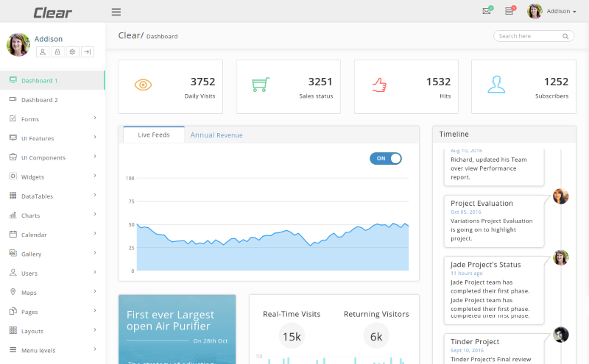589x364 pixels.
Task: Open the sidebar settings gear icon
Action: coord(72,51)
